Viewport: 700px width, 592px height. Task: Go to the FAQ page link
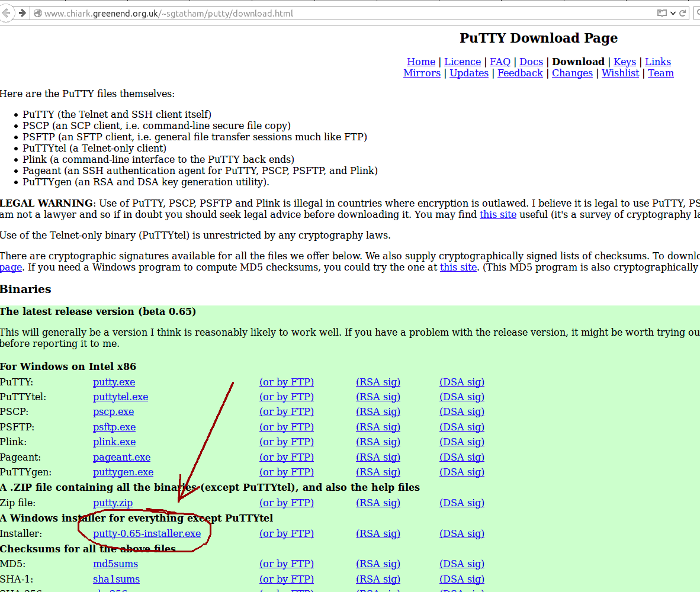click(500, 62)
